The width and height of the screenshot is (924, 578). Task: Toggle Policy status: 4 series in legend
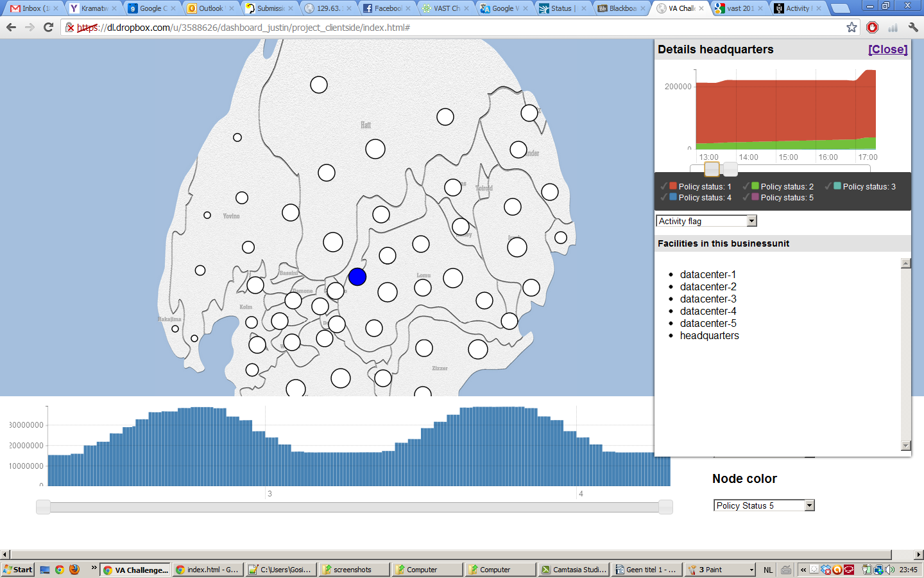(x=696, y=198)
